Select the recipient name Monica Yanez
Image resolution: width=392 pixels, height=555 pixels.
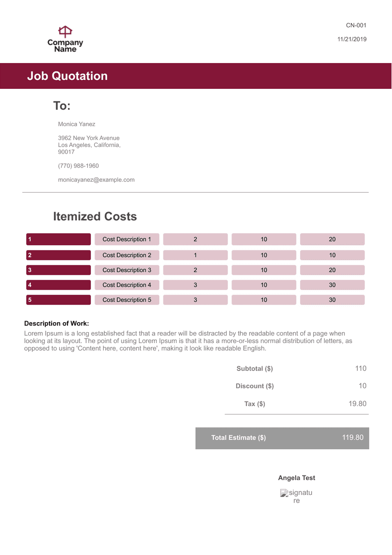pos(76,124)
